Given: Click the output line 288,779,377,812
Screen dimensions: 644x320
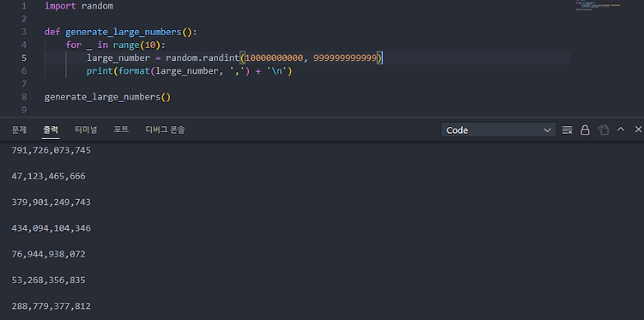Looking at the screenshot, I should (x=51, y=306).
